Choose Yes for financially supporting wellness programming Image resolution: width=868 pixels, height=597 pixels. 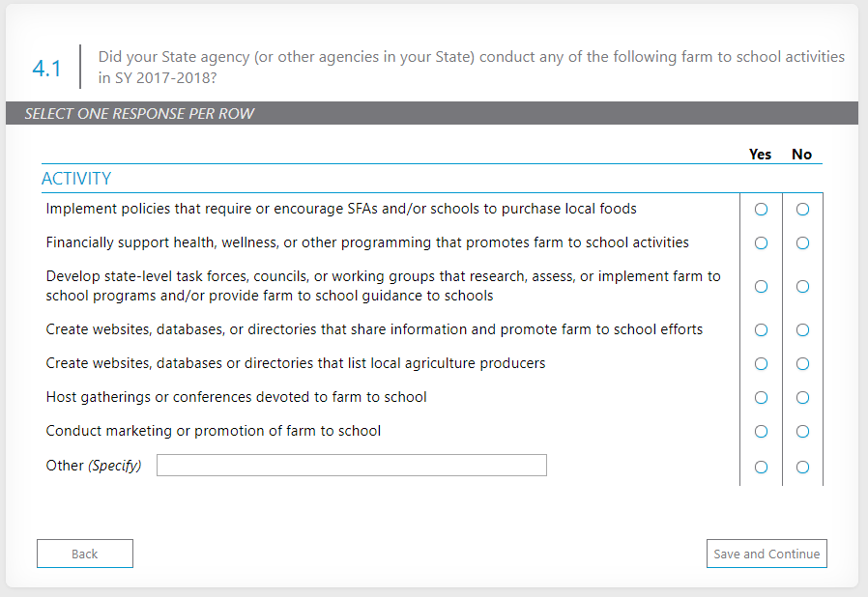[761, 243]
